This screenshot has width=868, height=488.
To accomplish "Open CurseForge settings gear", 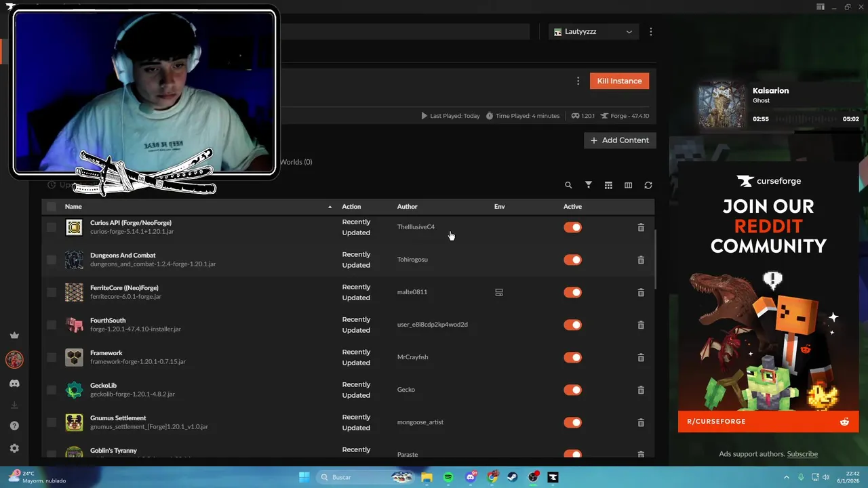I will [x=14, y=448].
